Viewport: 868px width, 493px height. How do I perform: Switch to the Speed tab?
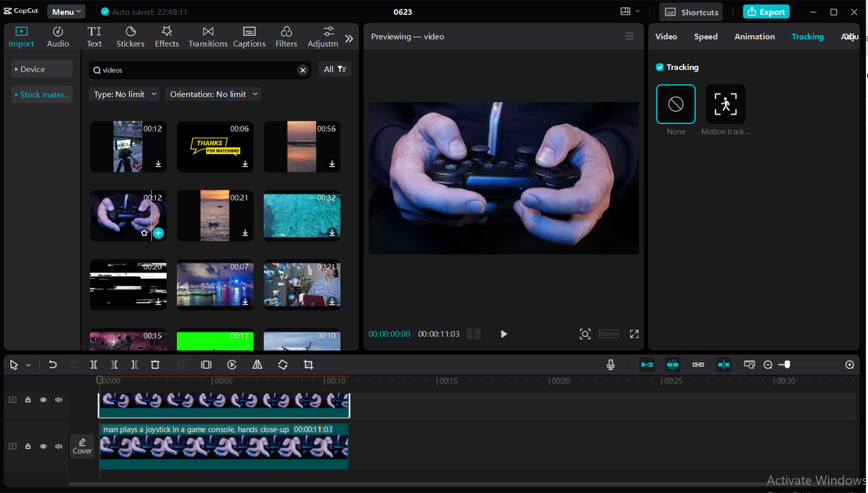[705, 37]
